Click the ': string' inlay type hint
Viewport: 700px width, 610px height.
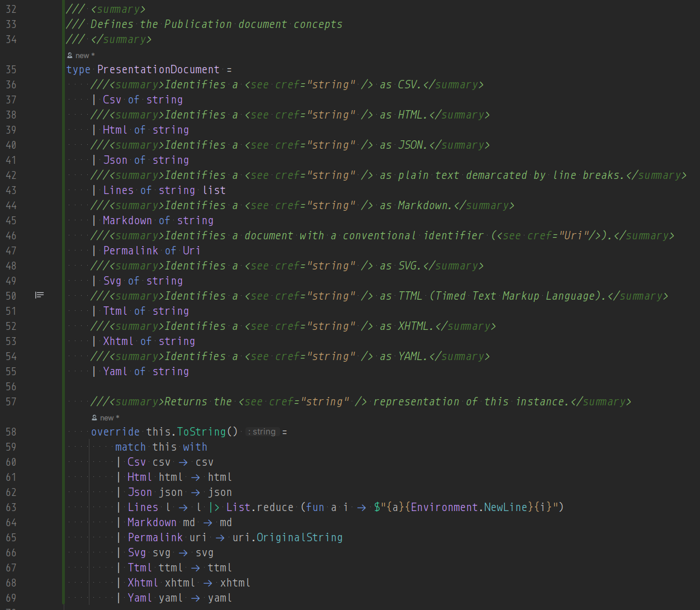tap(262, 432)
